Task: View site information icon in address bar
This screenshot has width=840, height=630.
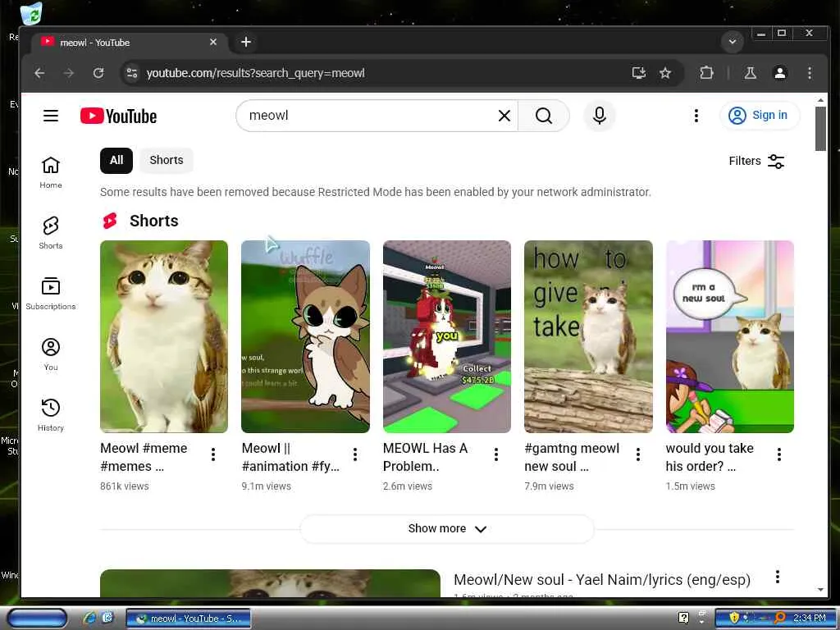Action: 132,73
